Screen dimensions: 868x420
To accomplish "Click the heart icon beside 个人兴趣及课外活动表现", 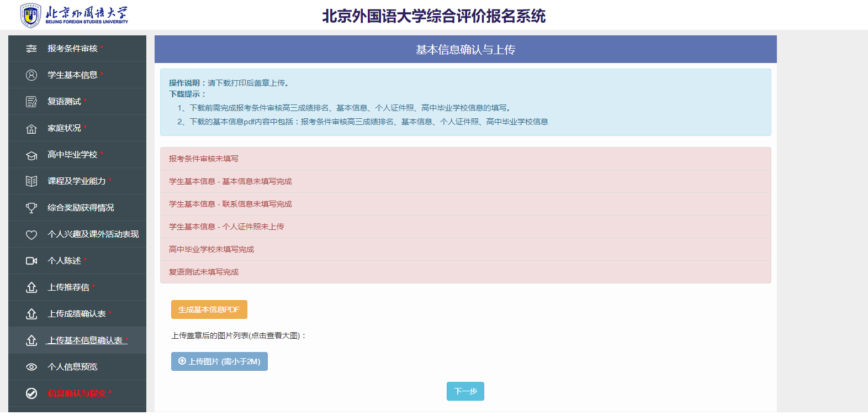I will pos(31,234).
